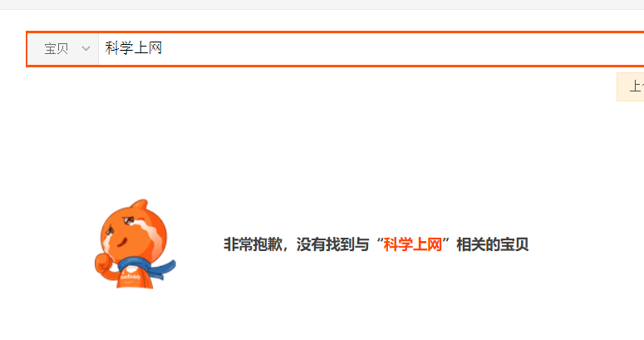
Task: Open the 宝贝 search type dropdown
Action: click(63, 49)
